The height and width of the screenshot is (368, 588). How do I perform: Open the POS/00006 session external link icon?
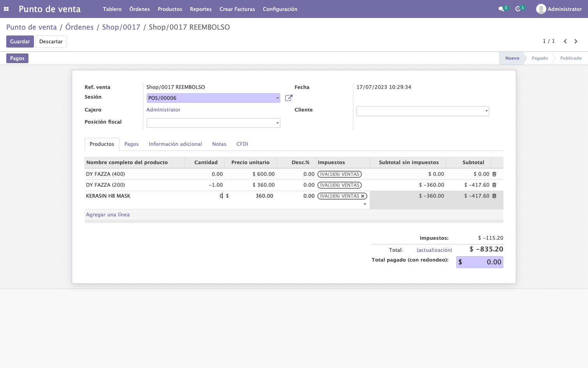pyautogui.click(x=289, y=98)
